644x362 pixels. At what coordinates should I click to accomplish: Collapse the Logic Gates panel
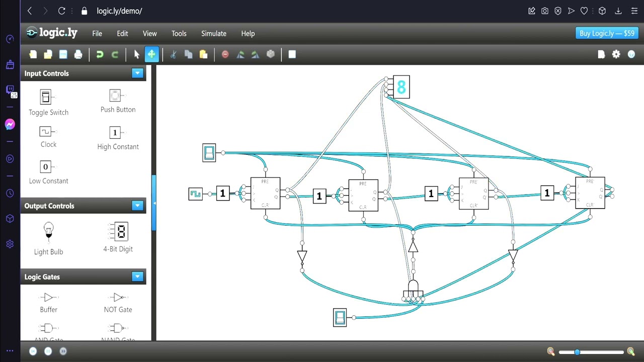click(137, 277)
